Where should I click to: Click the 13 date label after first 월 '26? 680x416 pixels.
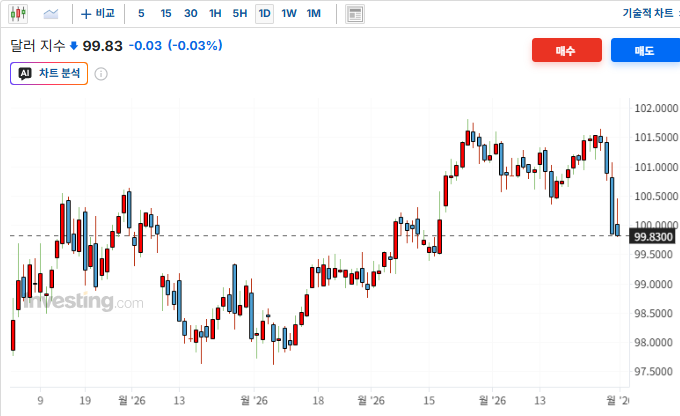click(179, 400)
